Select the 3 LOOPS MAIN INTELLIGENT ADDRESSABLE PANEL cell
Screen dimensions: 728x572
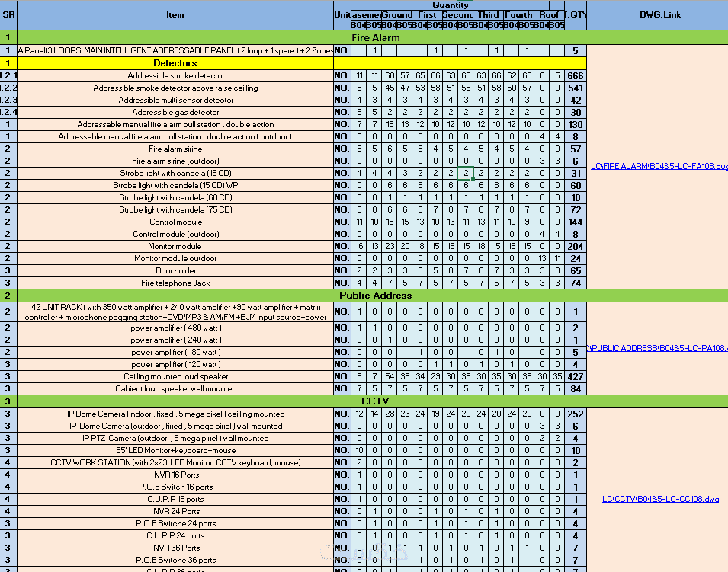click(175, 50)
